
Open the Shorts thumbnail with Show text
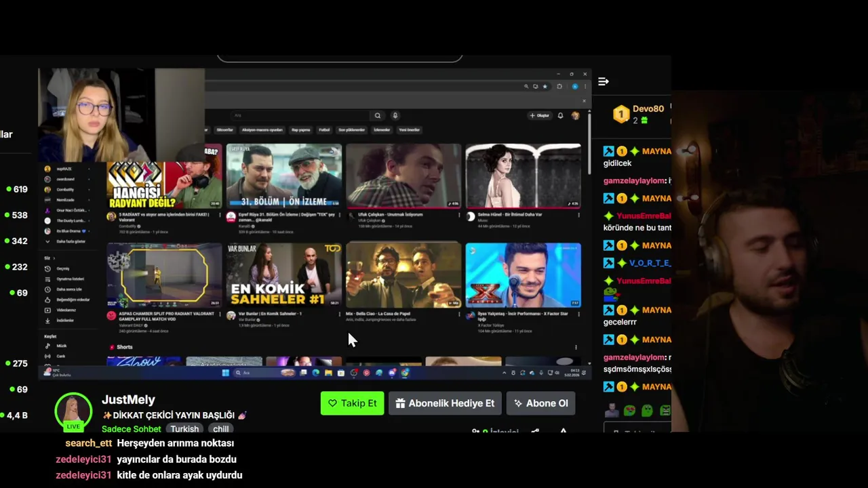click(x=144, y=361)
